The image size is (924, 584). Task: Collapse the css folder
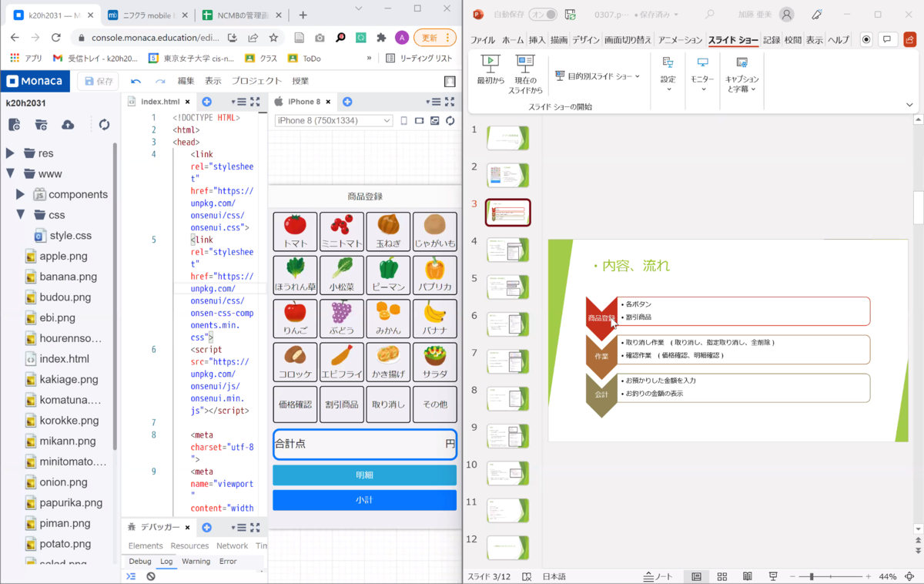point(21,215)
